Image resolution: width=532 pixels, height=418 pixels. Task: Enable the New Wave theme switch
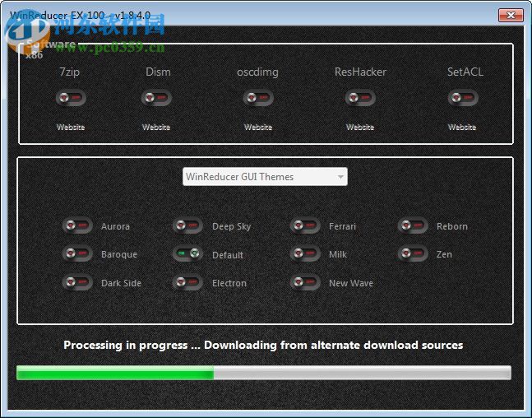click(305, 282)
